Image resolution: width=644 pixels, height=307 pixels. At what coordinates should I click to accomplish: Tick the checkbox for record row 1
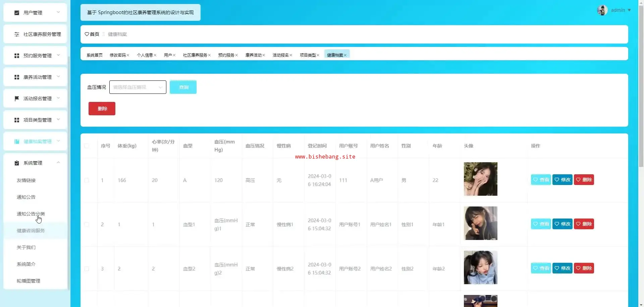point(87,180)
